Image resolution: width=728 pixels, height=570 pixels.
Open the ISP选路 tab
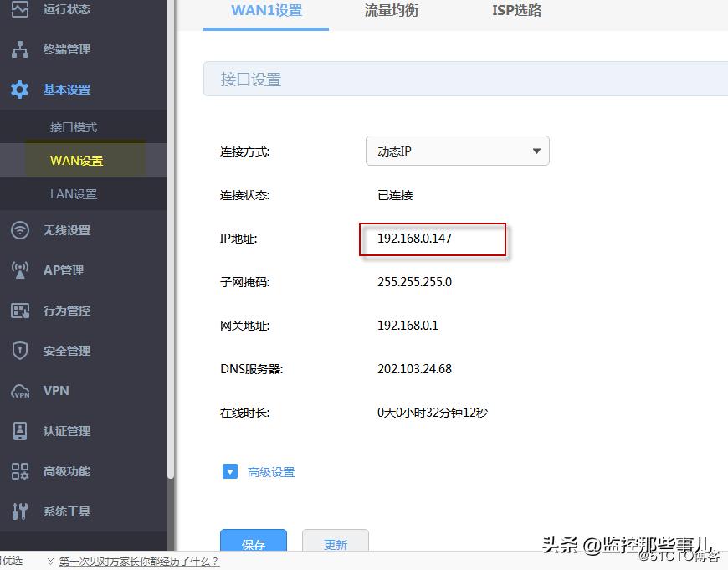[x=516, y=11]
